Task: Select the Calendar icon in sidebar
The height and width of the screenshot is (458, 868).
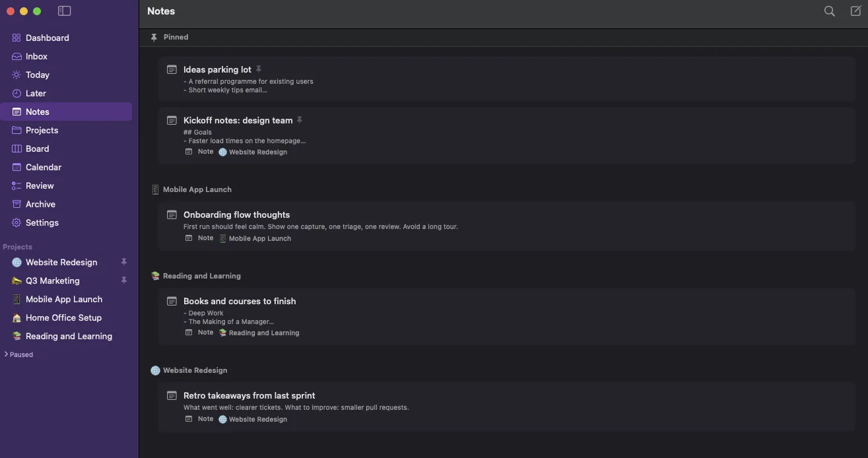Action: click(17, 167)
